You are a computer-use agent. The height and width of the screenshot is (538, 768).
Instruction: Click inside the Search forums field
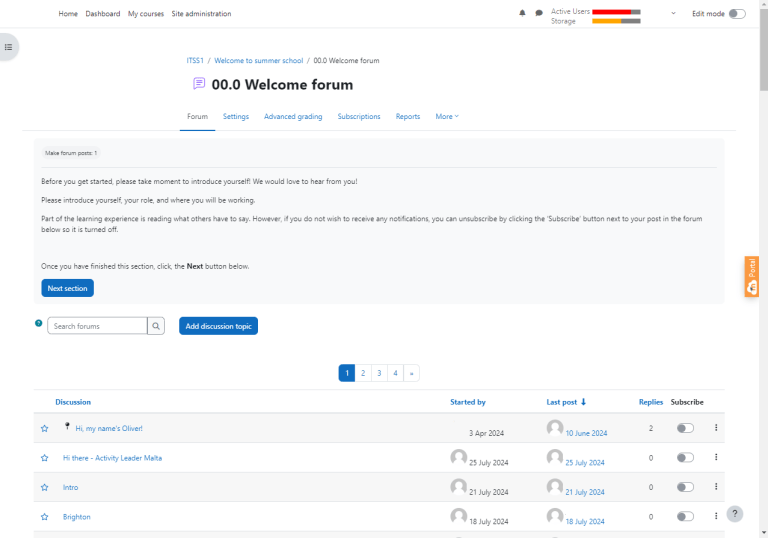[97, 326]
